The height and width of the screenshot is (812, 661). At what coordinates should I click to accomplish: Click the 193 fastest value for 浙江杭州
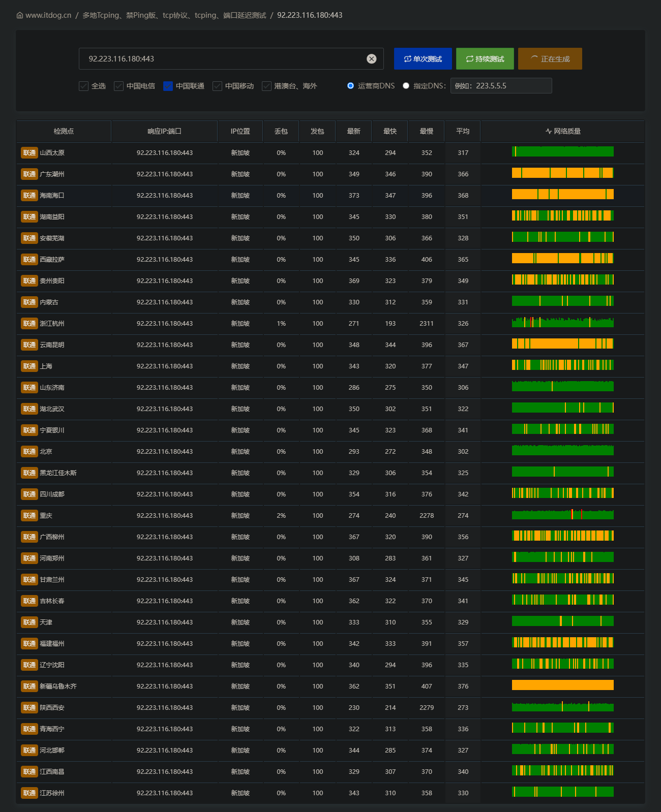tap(390, 324)
